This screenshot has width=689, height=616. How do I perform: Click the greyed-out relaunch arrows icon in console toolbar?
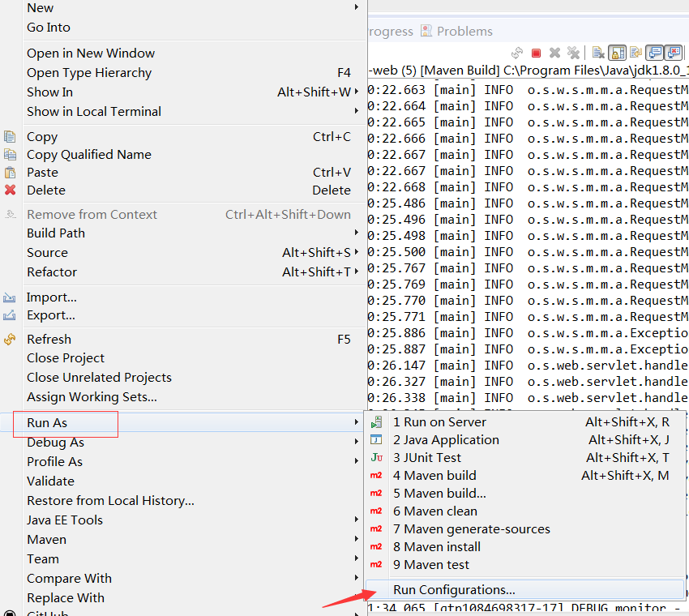[517, 53]
